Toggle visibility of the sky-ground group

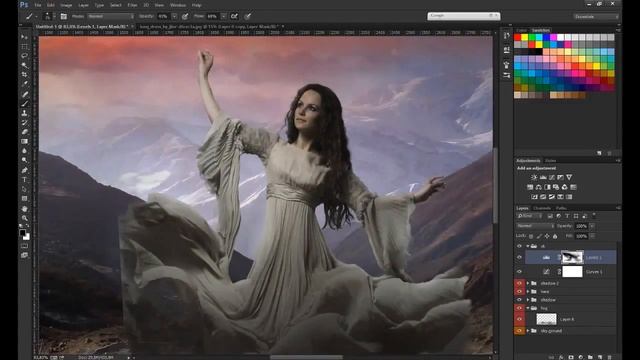click(519, 331)
